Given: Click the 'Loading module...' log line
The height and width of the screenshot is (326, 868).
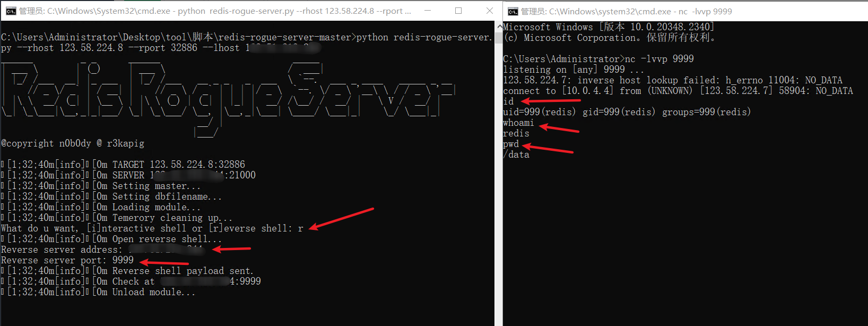Looking at the screenshot, I should [x=101, y=207].
